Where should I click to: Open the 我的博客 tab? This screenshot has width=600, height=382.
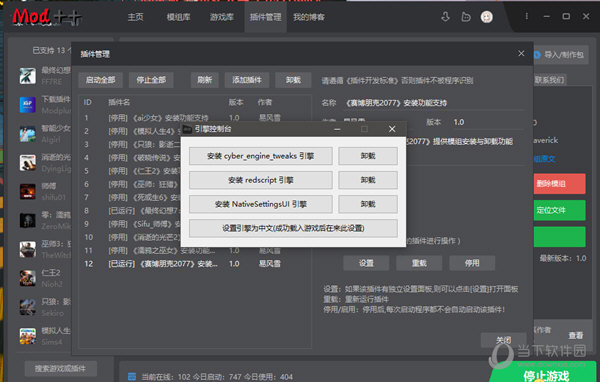coord(309,17)
